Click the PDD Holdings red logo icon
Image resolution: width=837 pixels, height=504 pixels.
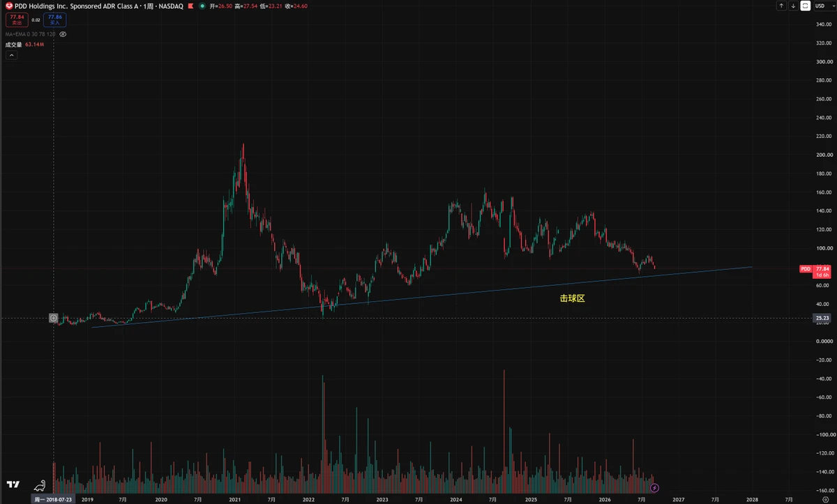pos(9,6)
